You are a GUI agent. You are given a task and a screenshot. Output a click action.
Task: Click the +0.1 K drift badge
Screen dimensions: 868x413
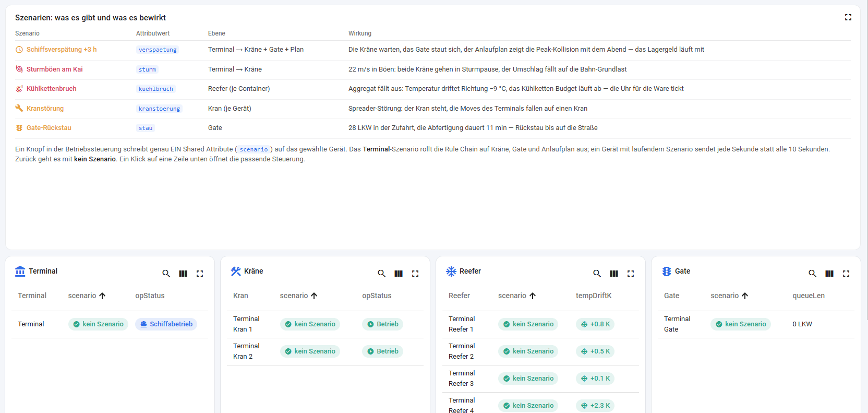point(595,379)
